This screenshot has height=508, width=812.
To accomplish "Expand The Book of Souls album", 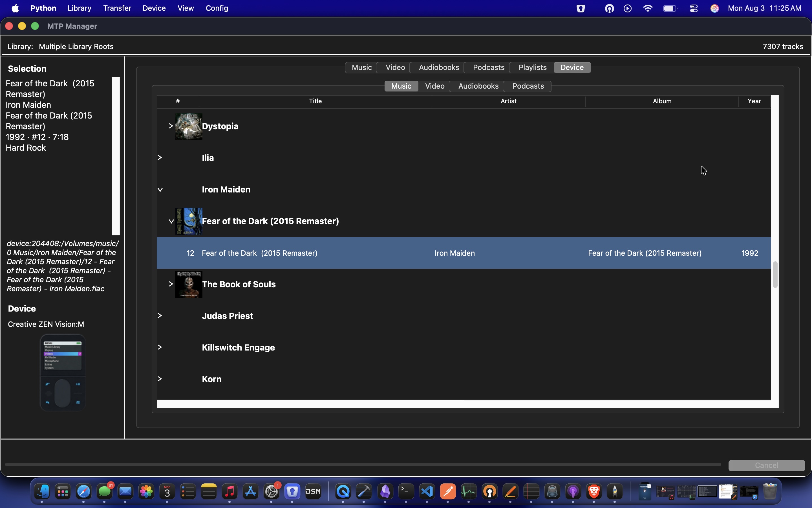I will pos(171,284).
